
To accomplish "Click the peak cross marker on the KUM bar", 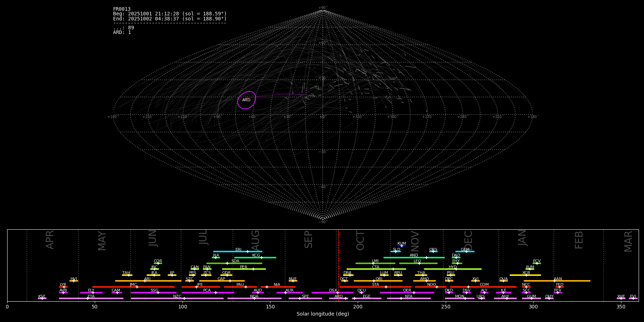I will coord(402,246).
